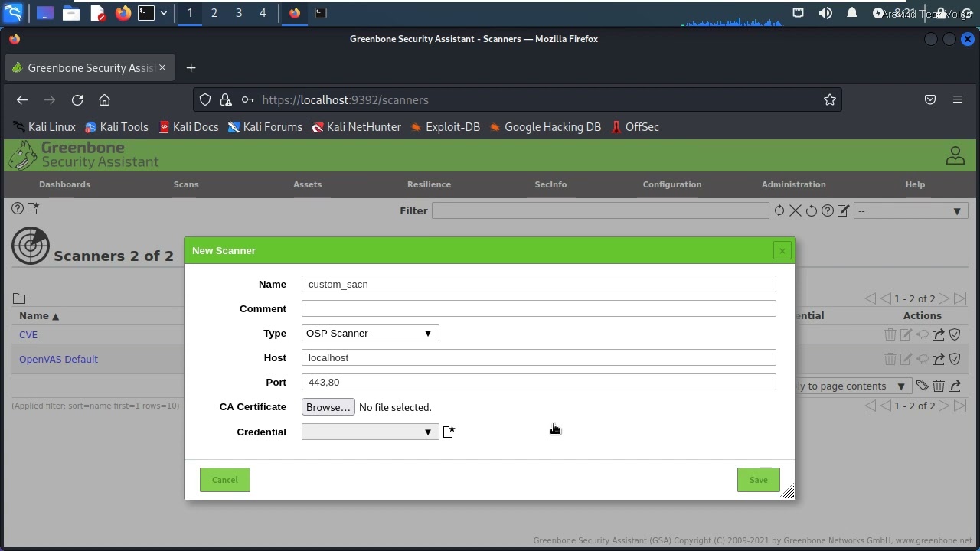Click the reset to default filter icon

812,210
